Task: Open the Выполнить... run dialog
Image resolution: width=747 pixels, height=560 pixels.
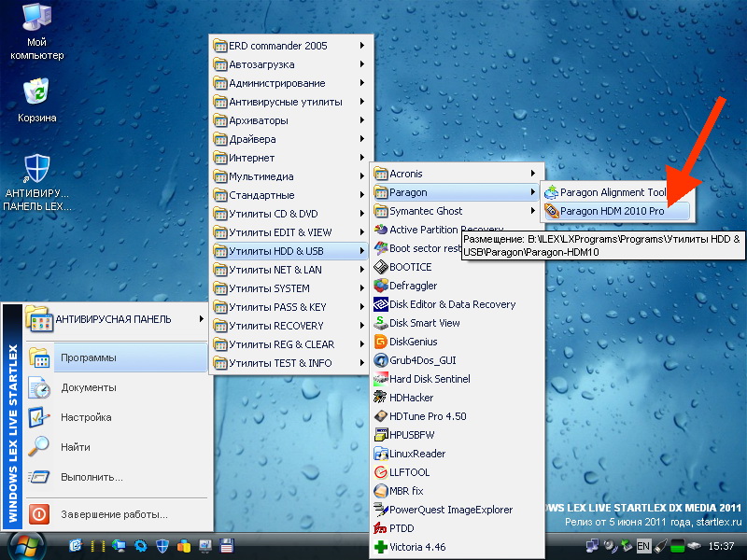Action: [x=92, y=477]
